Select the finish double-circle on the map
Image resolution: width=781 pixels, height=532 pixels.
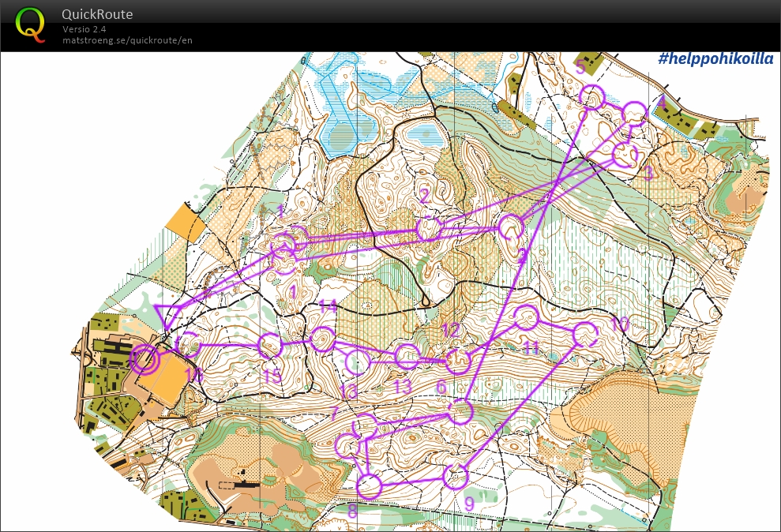pyautogui.click(x=145, y=358)
